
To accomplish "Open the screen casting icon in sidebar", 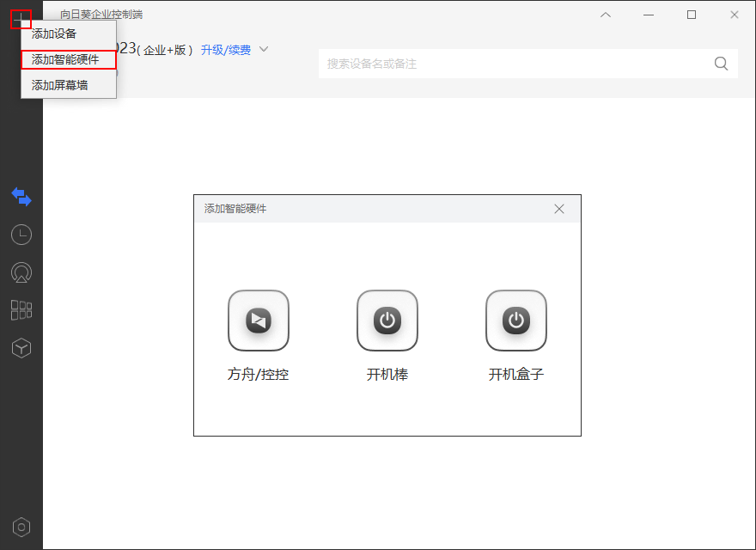I will [x=21, y=272].
